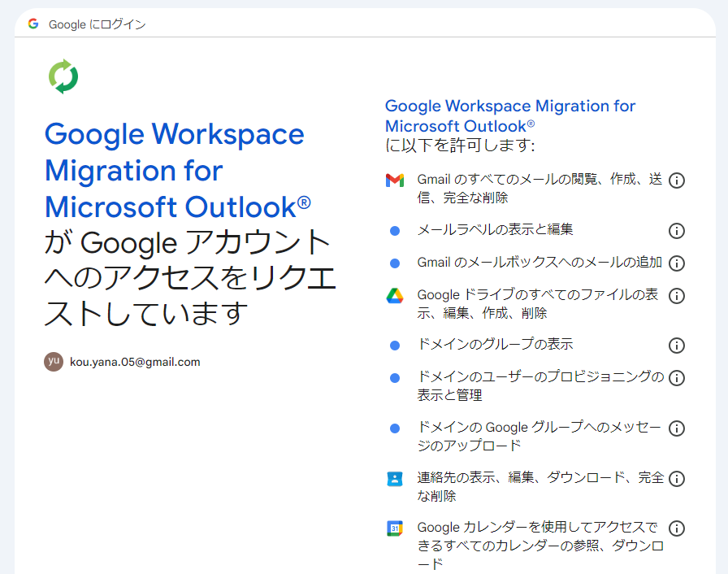The height and width of the screenshot is (574, 728).
Task: Click the blue bullet beside ドメインのグループの表示
Action: coord(395,346)
